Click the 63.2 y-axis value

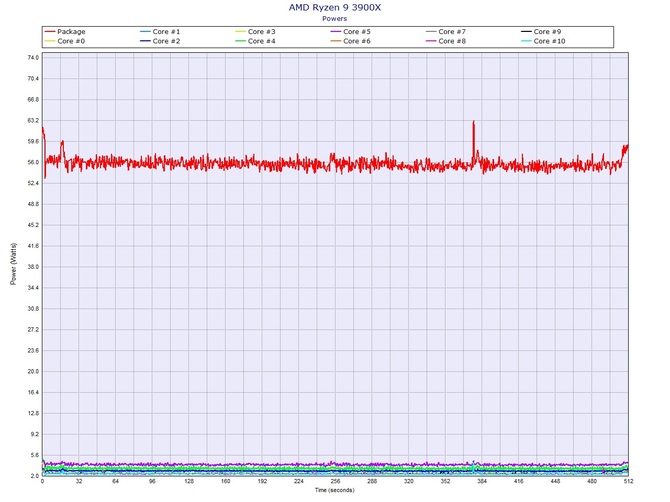tap(34, 120)
